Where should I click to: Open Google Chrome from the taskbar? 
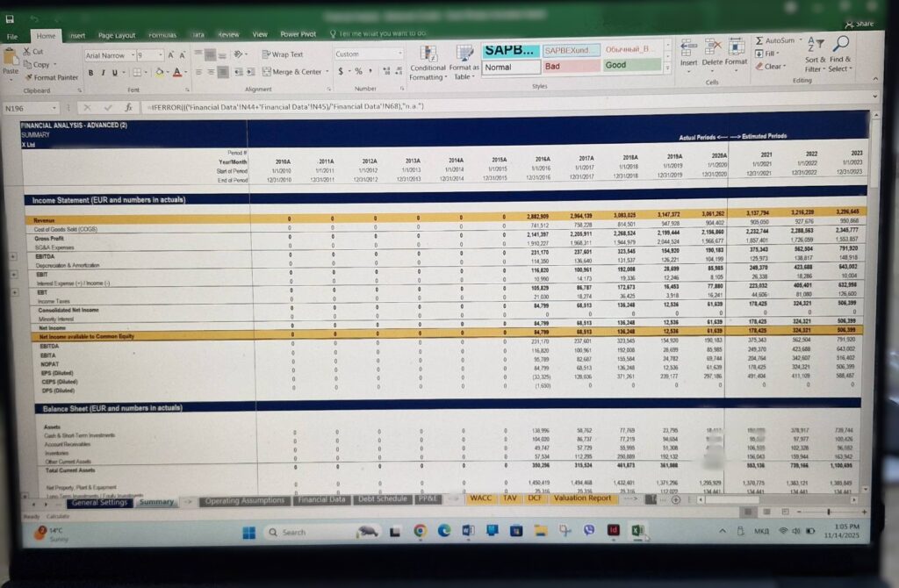[420, 532]
